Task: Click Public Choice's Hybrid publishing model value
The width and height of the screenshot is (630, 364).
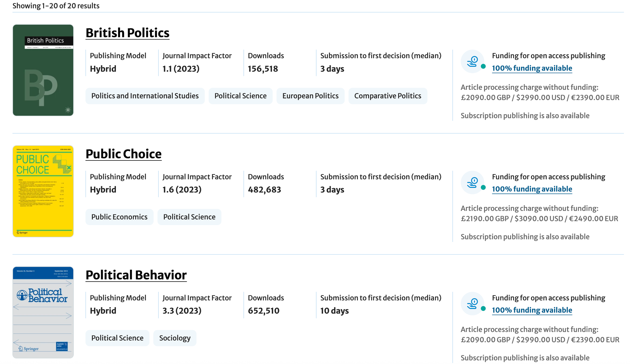Action: pos(103,190)
